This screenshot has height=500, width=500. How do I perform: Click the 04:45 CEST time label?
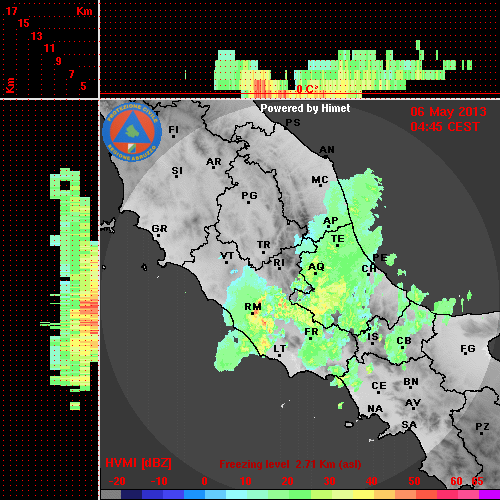pos(445,127)
